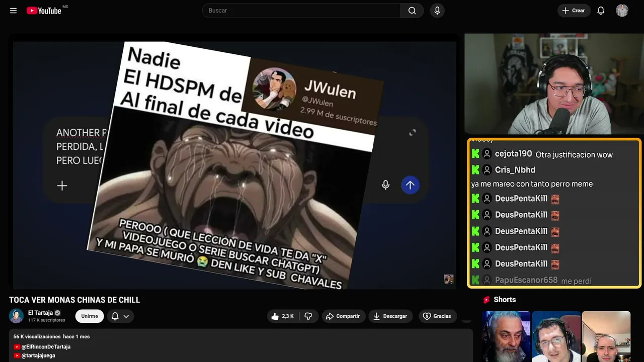Click the 117 K suscriptores text
Screen dimensions: 644x362
click(47, 320)
